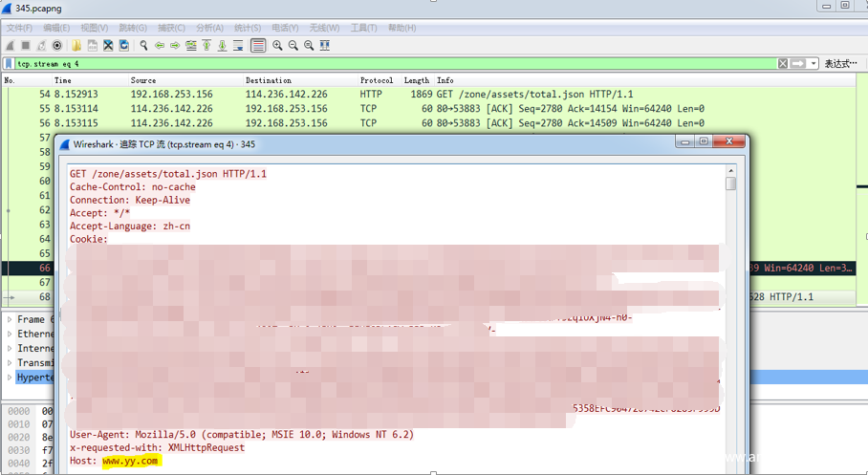Expand the Frame details tree node
868x475 pixels.
coord(10,319)
